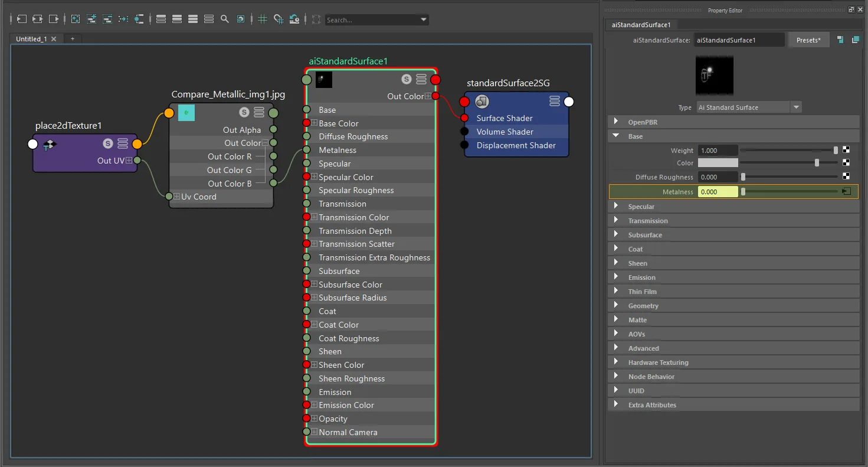868x467 pixels.
Task: Click the Input and Output Connections icon
Action: click(38, 19)
